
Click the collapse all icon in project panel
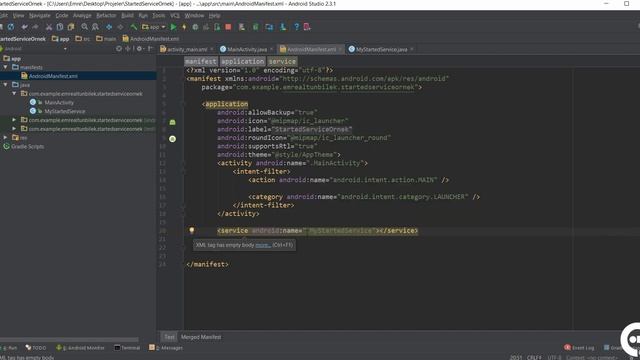pyautogui.click(x=128, y=49)
